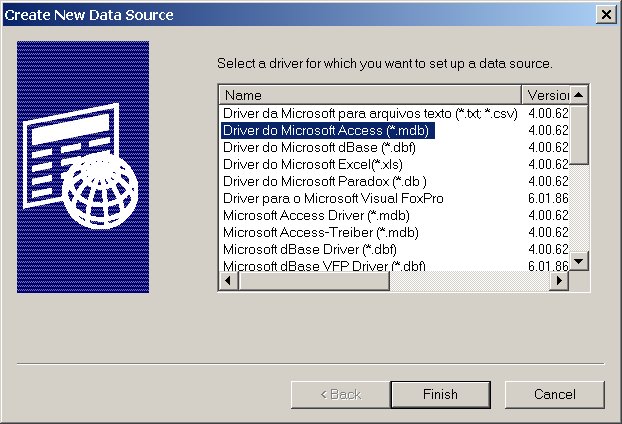622x424 pixels.
Task: Click the vertical scrollbar thumb
Action: pyautogui.click(x=578, y=135)
